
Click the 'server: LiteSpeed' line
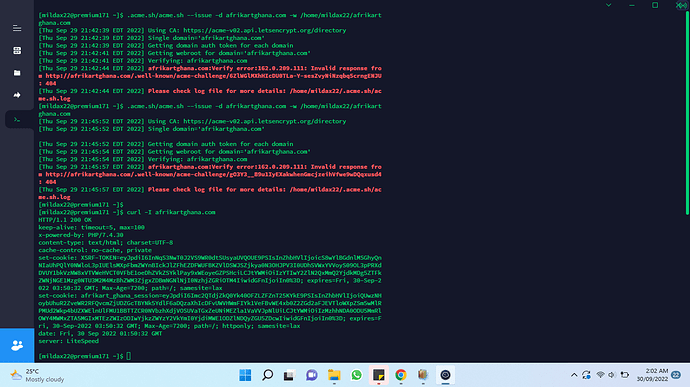click(x=69, y=341)
